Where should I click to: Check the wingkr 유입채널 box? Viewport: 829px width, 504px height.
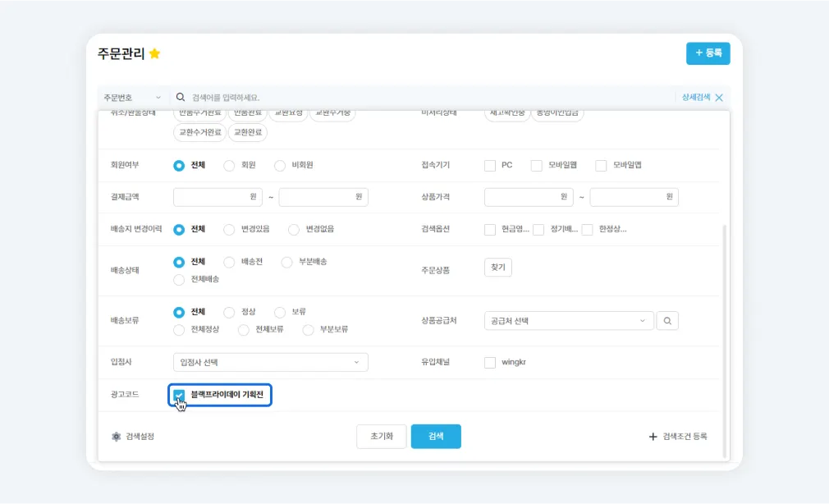490,362
